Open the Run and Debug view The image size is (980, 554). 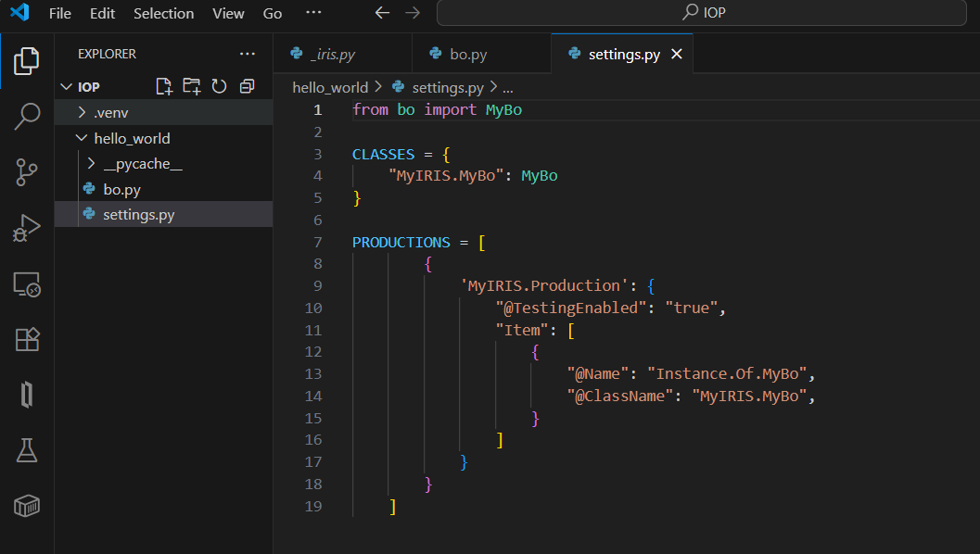(x=27, y=227)
